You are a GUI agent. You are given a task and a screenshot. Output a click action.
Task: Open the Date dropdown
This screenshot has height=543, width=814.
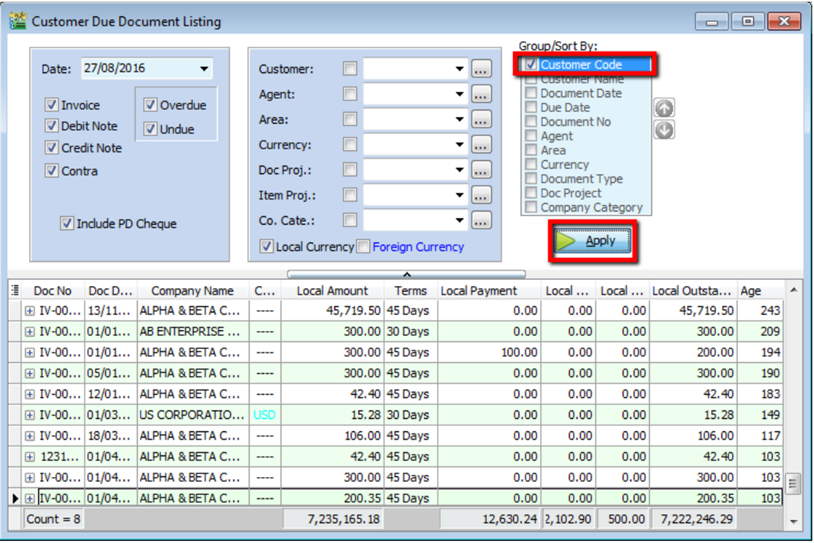(x=204, y=69)
